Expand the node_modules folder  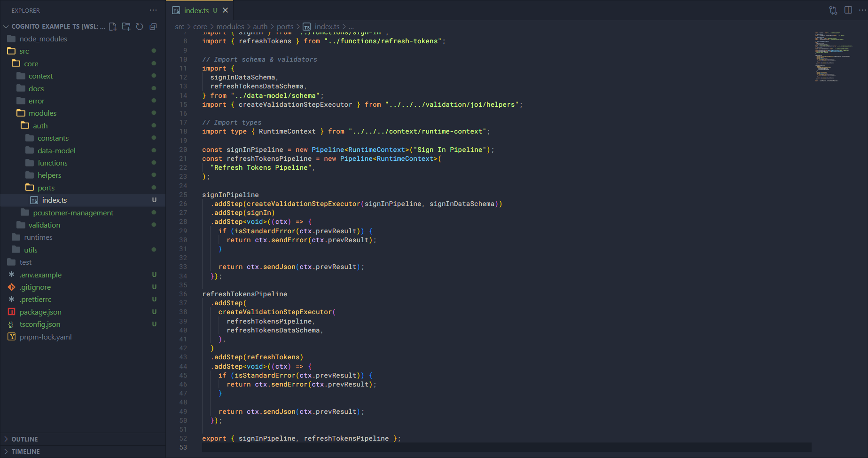(43, 39)
